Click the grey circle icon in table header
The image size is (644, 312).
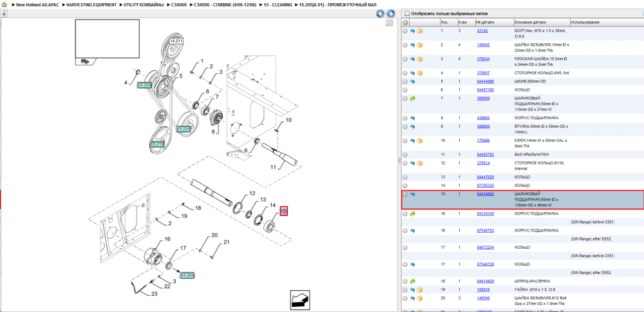405,22
